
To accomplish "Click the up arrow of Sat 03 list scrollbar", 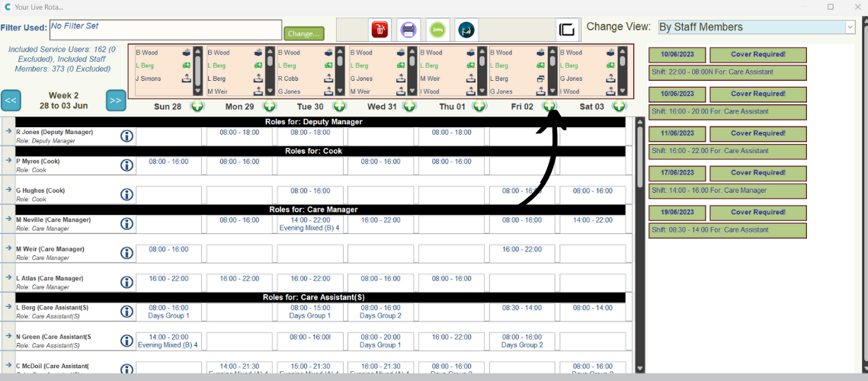I will click(623, 52).
